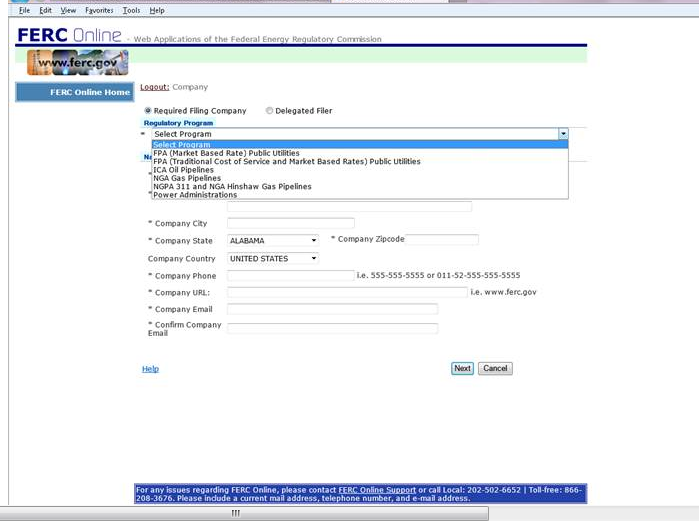The height and width of the screenshot is (521, 699).
Task: Click the Logout link
Action: (x=155, y=87)
